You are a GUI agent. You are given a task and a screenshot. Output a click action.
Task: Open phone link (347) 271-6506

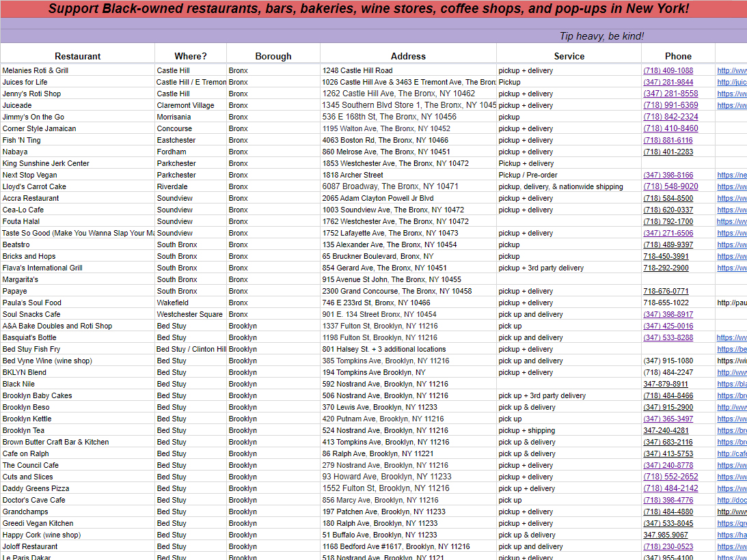[x=668, y=233]
